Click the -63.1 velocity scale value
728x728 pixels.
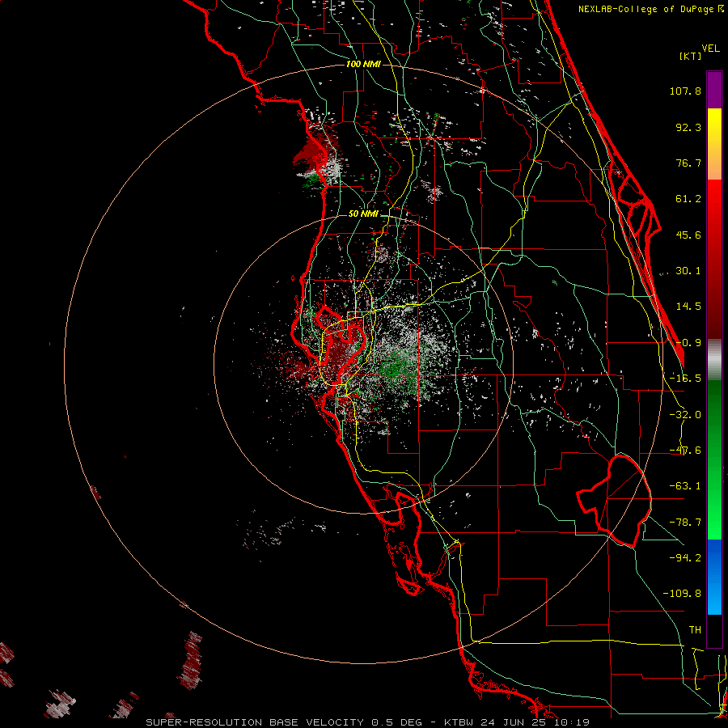[x=685, y=486]
